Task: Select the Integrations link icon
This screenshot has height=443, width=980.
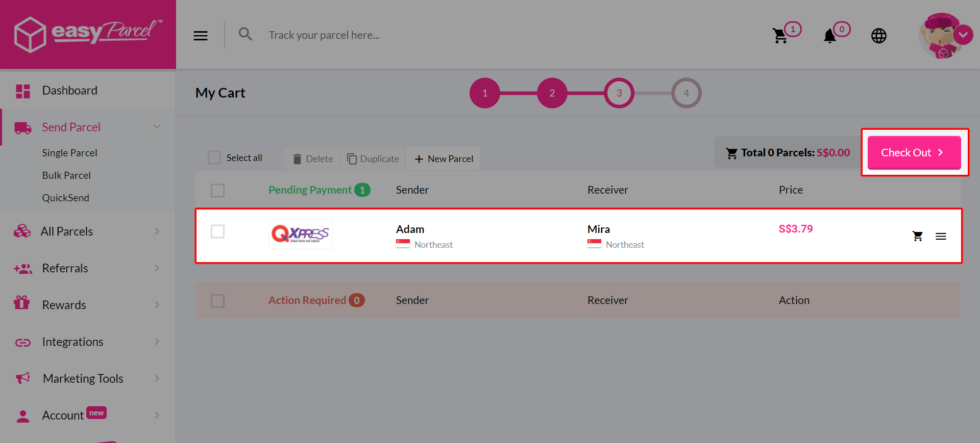Action: [22, 342]
